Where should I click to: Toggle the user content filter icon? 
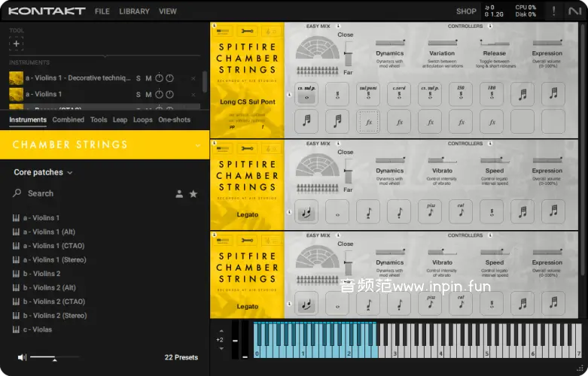coord(179,193)
